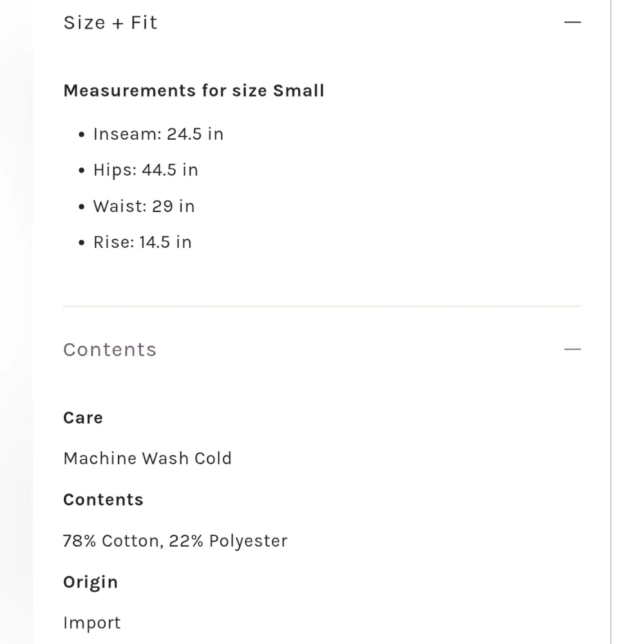Click the bullet point beside Rise
644x644 pixels.
[81, 243]
